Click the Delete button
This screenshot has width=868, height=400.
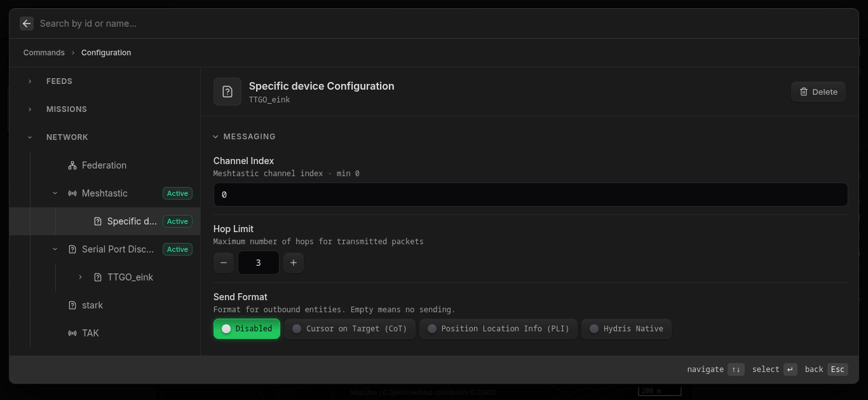(x=818, y=91)
